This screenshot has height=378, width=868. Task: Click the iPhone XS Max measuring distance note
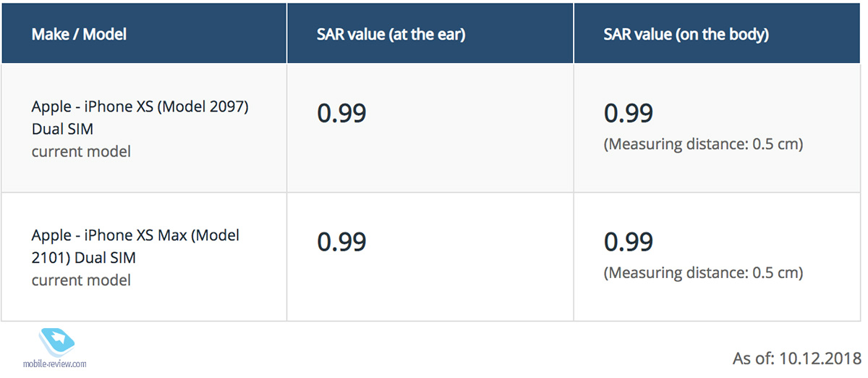703,273
